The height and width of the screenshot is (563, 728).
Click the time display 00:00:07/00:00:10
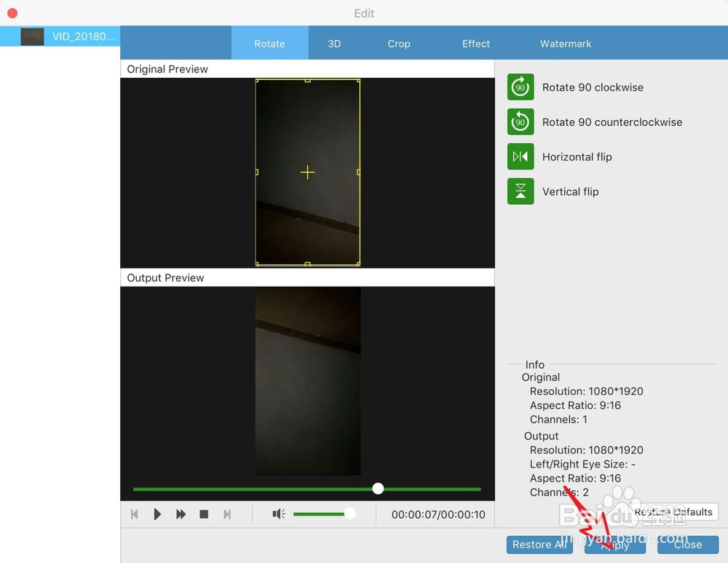click(x=438, y=514)
